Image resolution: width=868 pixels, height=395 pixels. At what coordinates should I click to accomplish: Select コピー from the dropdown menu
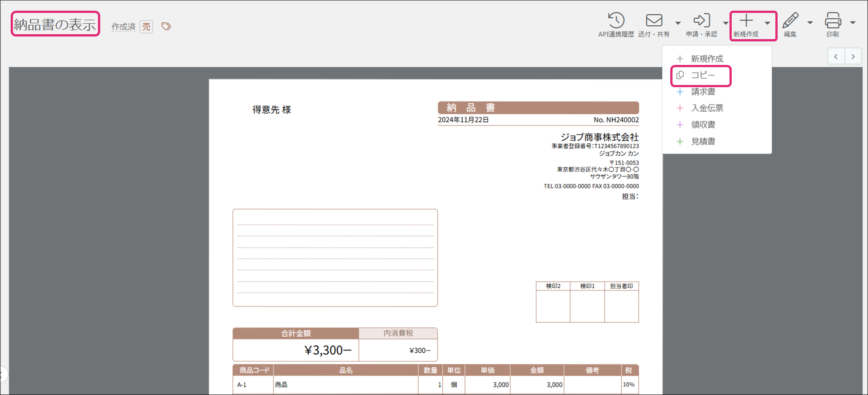tap(702, 76)
